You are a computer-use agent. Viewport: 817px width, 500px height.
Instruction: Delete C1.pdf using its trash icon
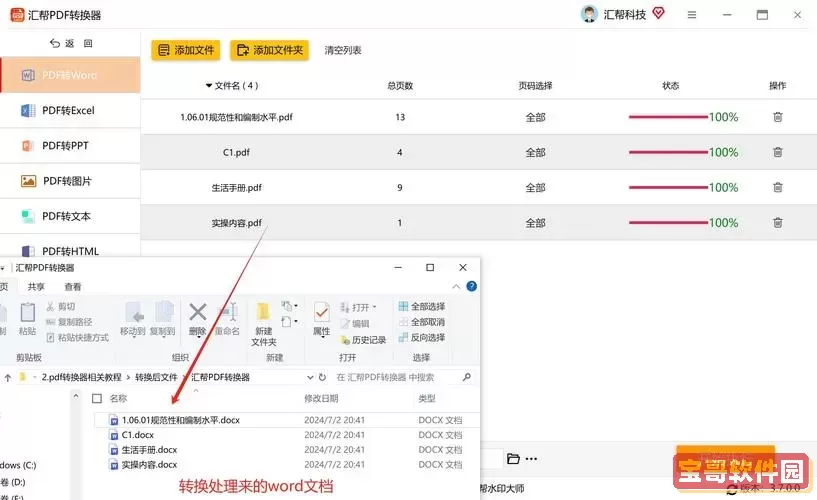coord(777,152)
